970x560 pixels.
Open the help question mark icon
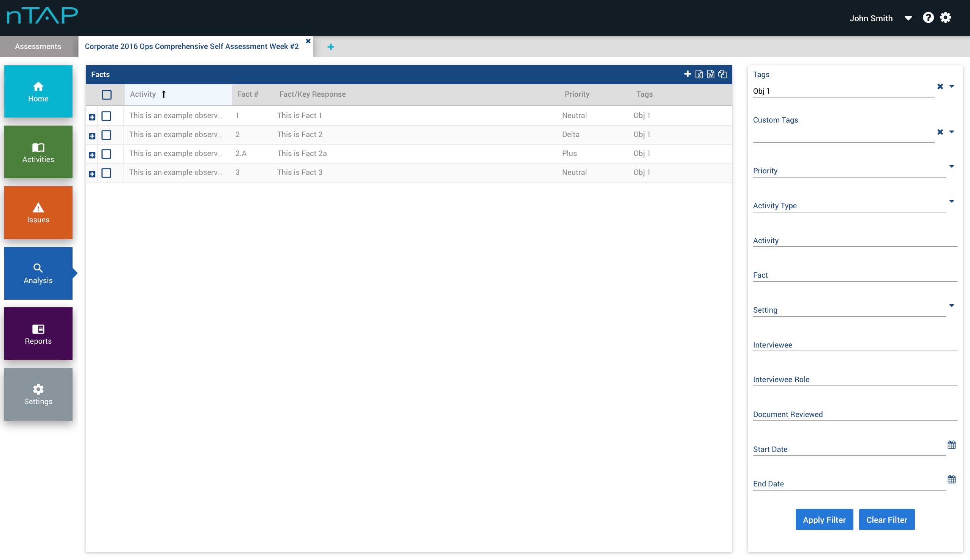(928, 18)
